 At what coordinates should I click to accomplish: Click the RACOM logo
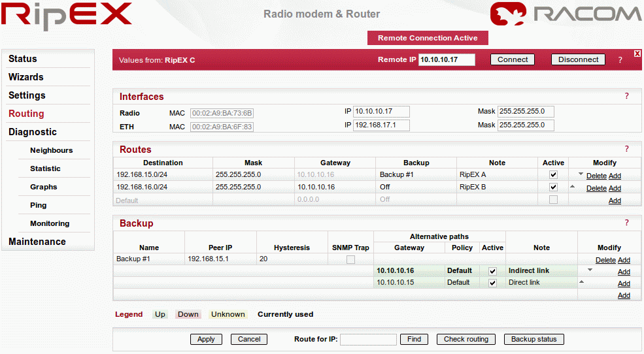pyautogui.click(x=565, y=14)
